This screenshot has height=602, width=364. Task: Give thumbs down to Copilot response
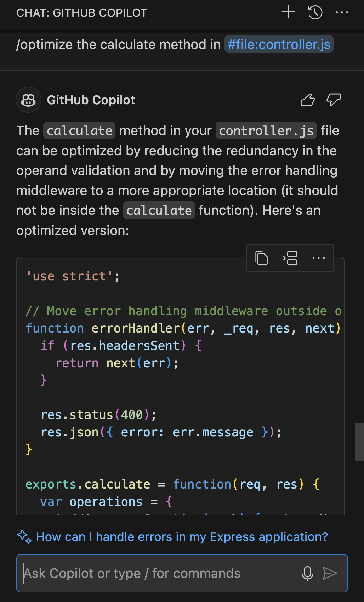(x=334, y=100)
